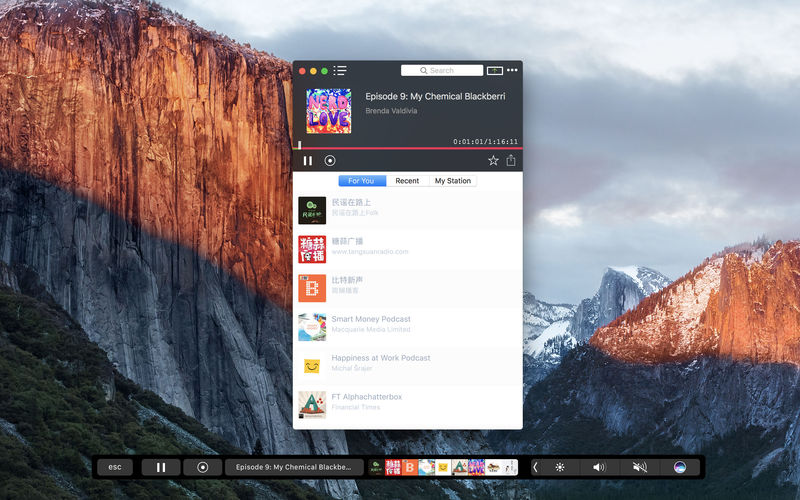Star the current episode as favorite
800x500 pixels.
[x=493, y=161]
